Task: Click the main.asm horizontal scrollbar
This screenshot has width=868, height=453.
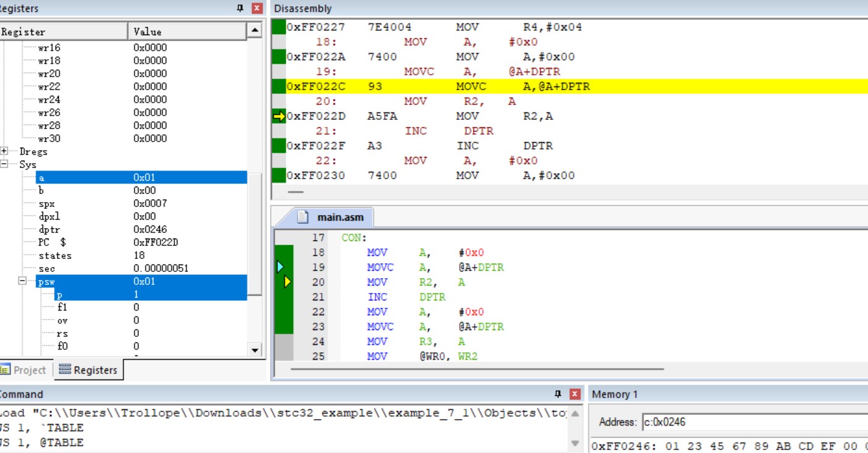Action: 477,369
